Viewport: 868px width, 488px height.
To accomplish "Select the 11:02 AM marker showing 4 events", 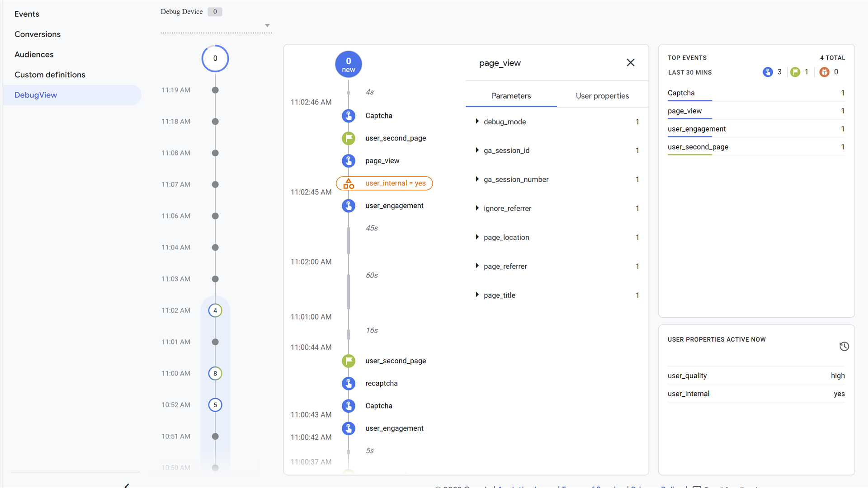I will coord(215,310).
